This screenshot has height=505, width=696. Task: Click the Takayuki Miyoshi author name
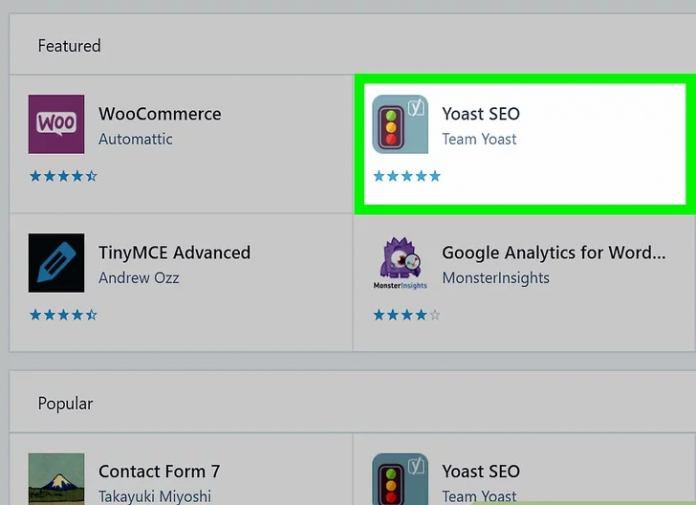[155, 496]
